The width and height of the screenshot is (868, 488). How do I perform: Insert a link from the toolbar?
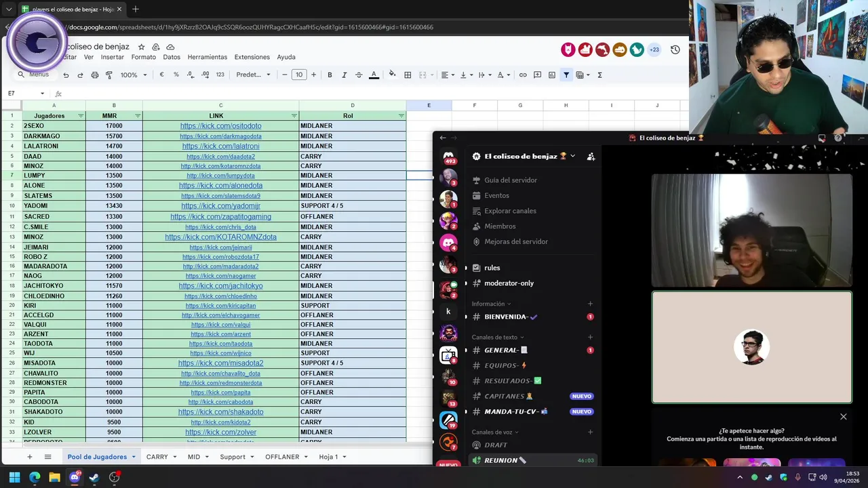click(523, 75)
